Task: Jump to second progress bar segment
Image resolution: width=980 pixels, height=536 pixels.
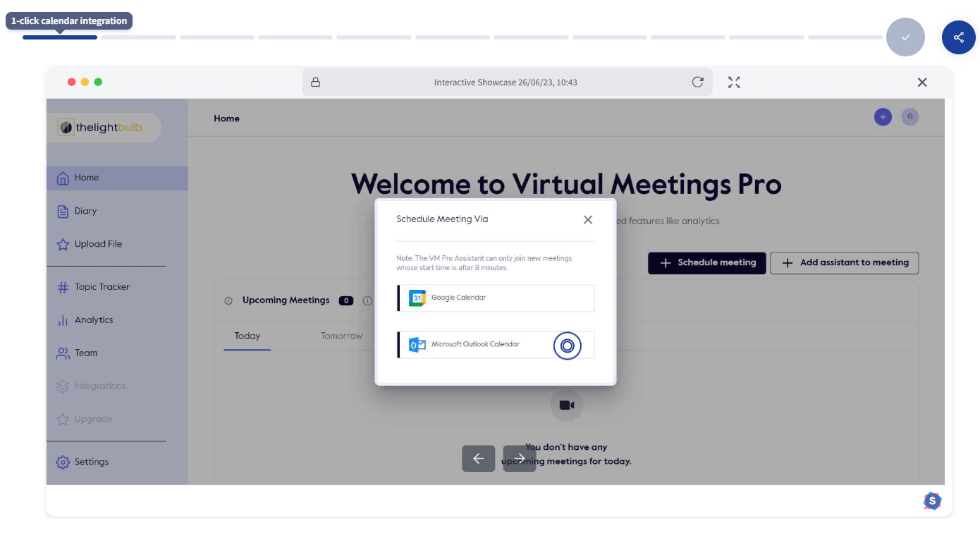Action: (138, 37)
